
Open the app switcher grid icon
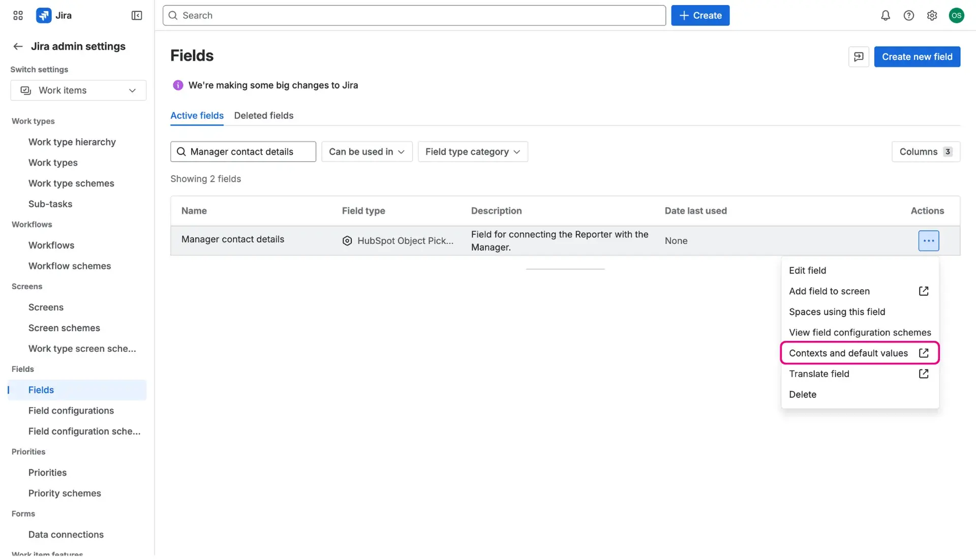[17, 15]
